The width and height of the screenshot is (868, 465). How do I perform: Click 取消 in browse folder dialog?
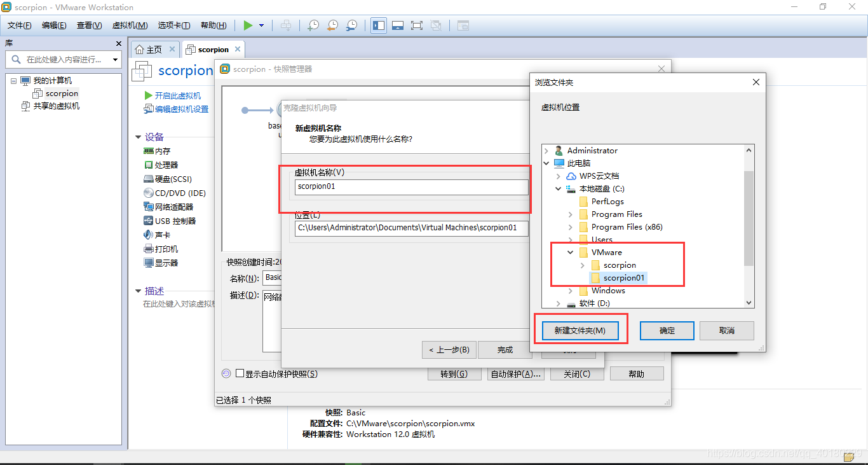[x=727, y=331]
